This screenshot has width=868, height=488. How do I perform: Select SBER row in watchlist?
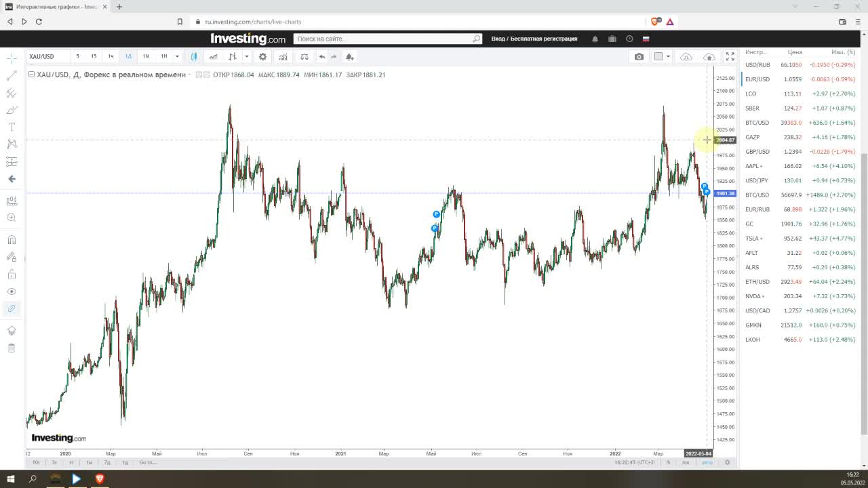click(x=800, y=108)
